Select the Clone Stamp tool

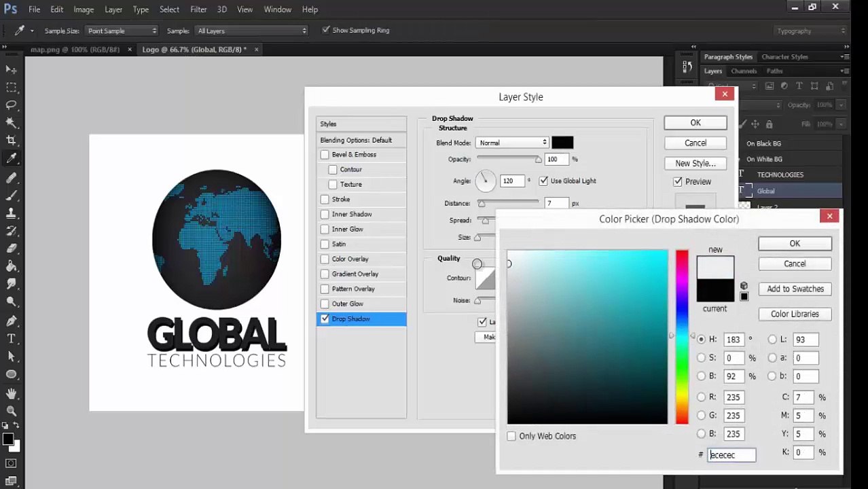[11, 213]
